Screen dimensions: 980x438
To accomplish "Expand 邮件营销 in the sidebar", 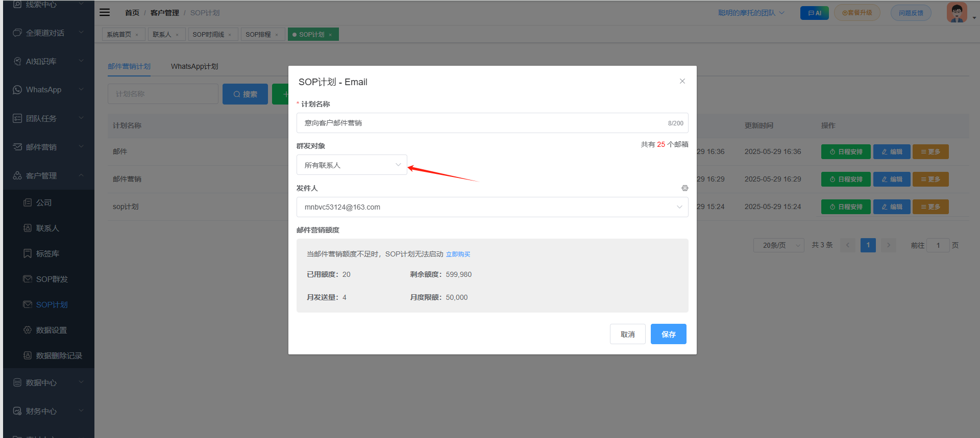I will (48, 147).
